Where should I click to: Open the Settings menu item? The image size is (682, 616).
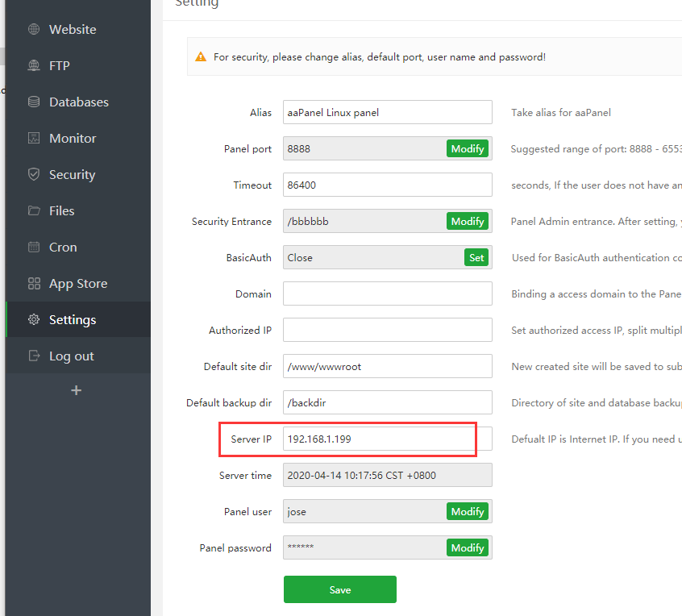pos(73,320)
